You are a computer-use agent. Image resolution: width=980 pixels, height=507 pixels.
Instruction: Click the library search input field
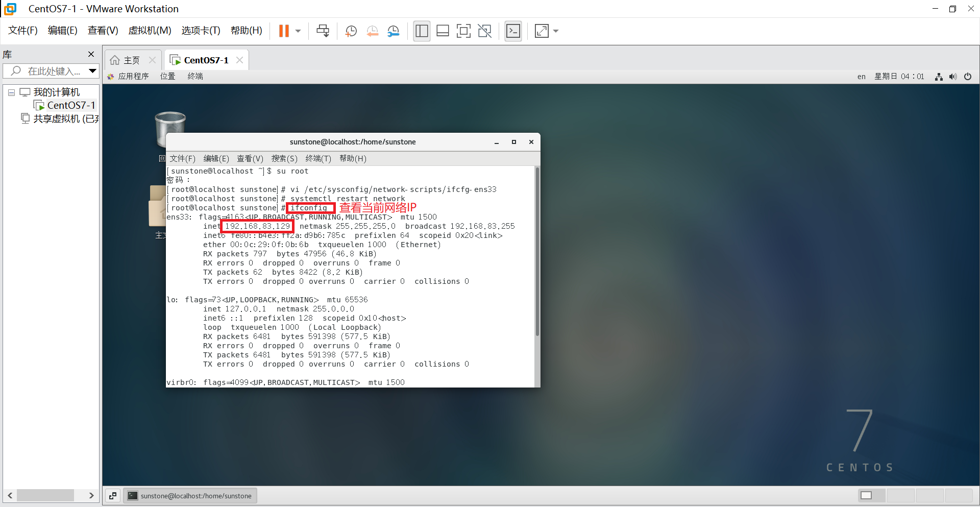click(x=48, y=70)
